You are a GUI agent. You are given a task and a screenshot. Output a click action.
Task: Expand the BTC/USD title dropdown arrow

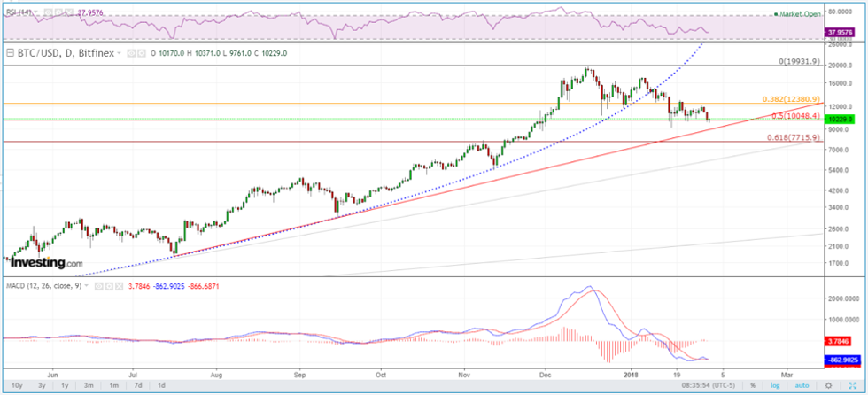point(120,54)
